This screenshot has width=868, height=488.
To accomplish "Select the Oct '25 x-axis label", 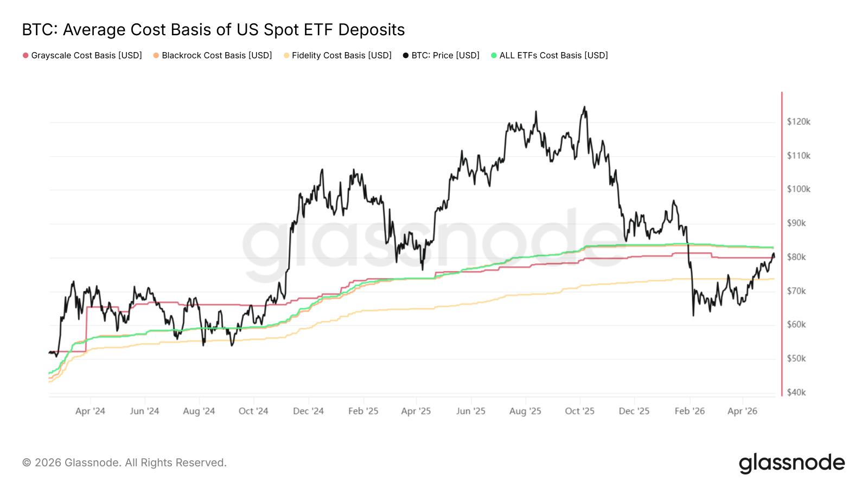I will click(579, 411).
